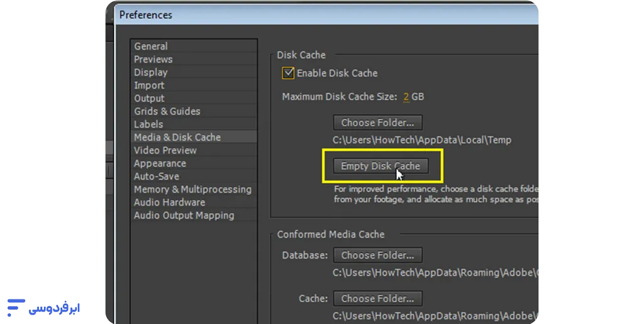Screen dimensions: 644x324
Task: Click the Empty Disk Cache button
Action: pos(380,166)
